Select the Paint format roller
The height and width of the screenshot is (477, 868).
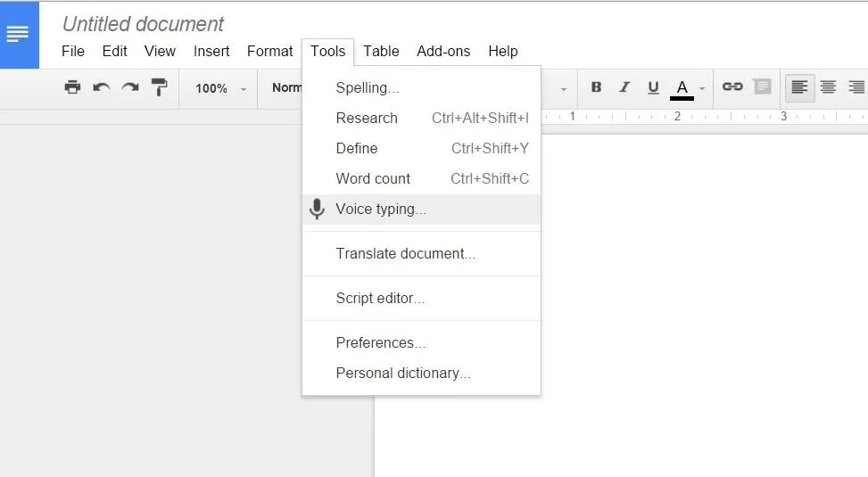(x=160, y=86)
